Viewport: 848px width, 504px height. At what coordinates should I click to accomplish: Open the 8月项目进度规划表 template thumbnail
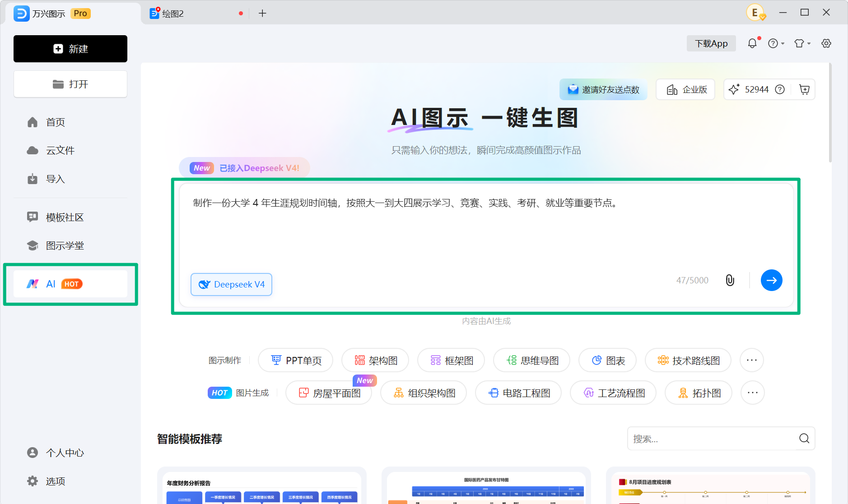(711, 486)
